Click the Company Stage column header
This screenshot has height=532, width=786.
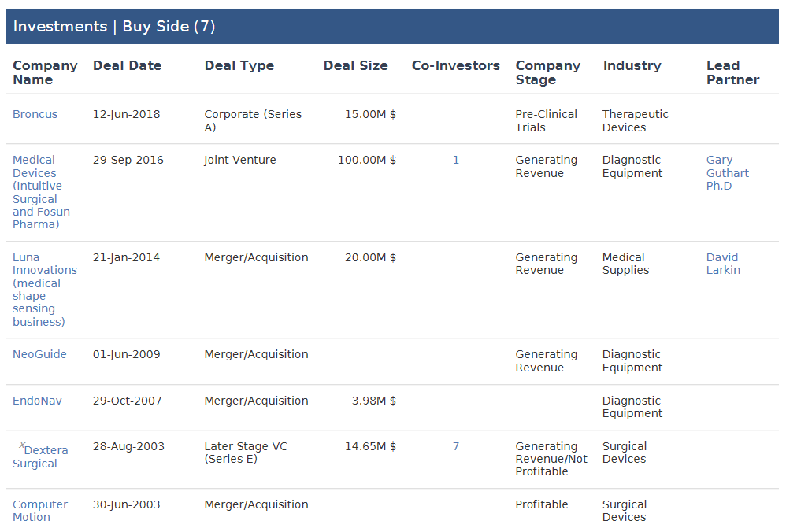coord(547,72)
